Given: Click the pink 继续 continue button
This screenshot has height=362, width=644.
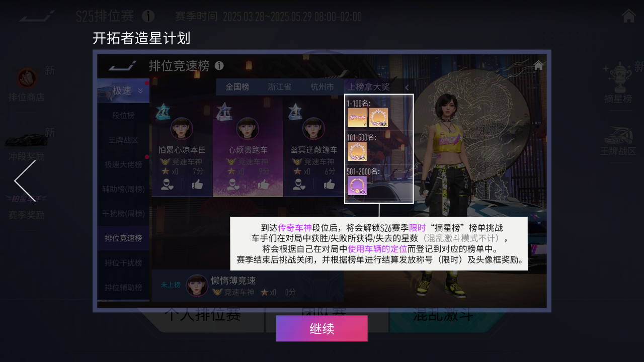Looking at the screenshot, I should coord(321,328).
